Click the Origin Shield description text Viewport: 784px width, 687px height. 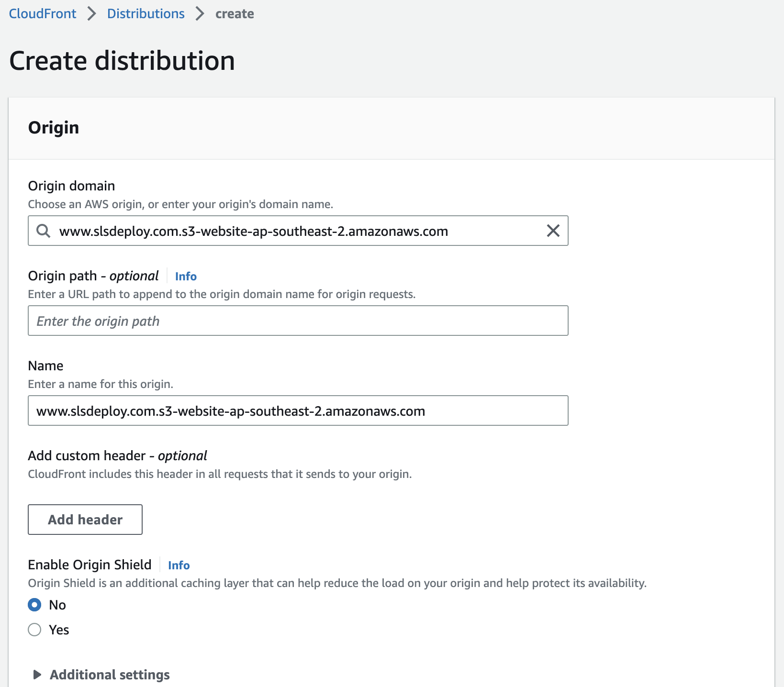pyautogui.click(x=337, y=583)
